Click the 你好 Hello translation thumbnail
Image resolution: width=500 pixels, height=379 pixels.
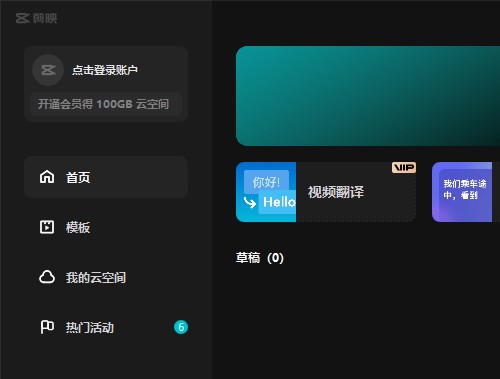[266, 192]
